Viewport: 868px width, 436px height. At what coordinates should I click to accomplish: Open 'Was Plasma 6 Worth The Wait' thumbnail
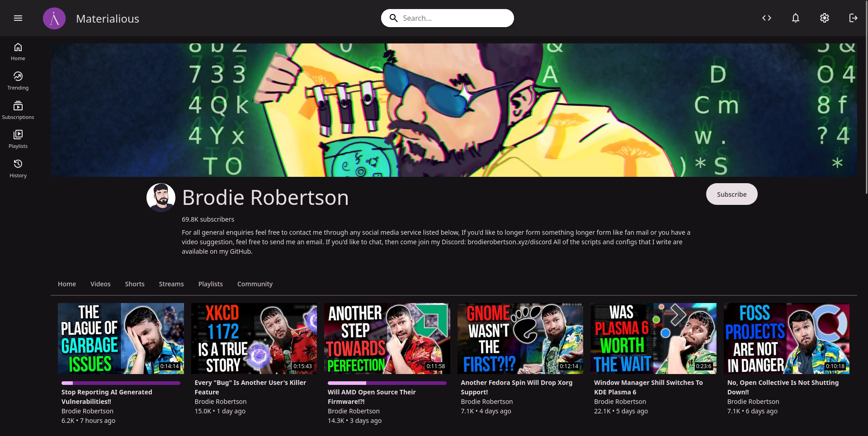point(653,338)
